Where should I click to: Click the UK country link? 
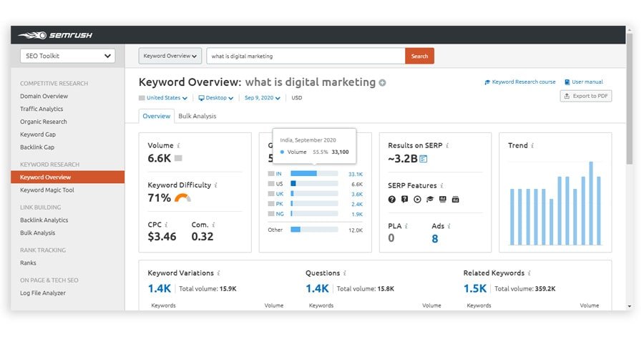pos(280,194)
